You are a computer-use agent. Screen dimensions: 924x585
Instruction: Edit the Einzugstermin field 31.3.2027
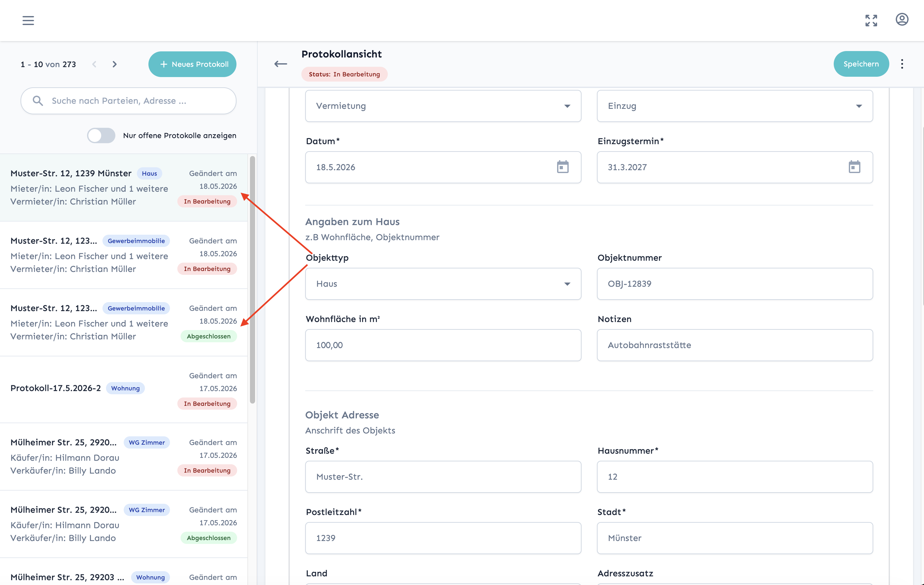pyautogui.click(x=735, y=167)
